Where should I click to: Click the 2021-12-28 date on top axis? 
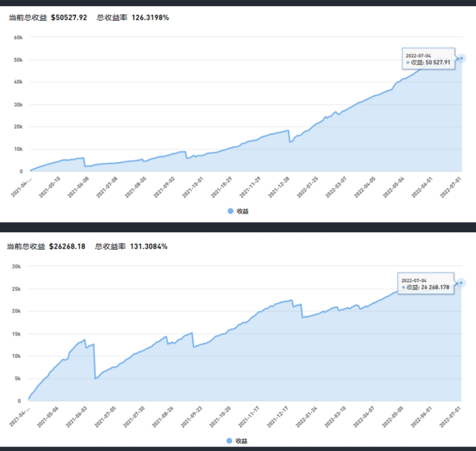(279, 188)
